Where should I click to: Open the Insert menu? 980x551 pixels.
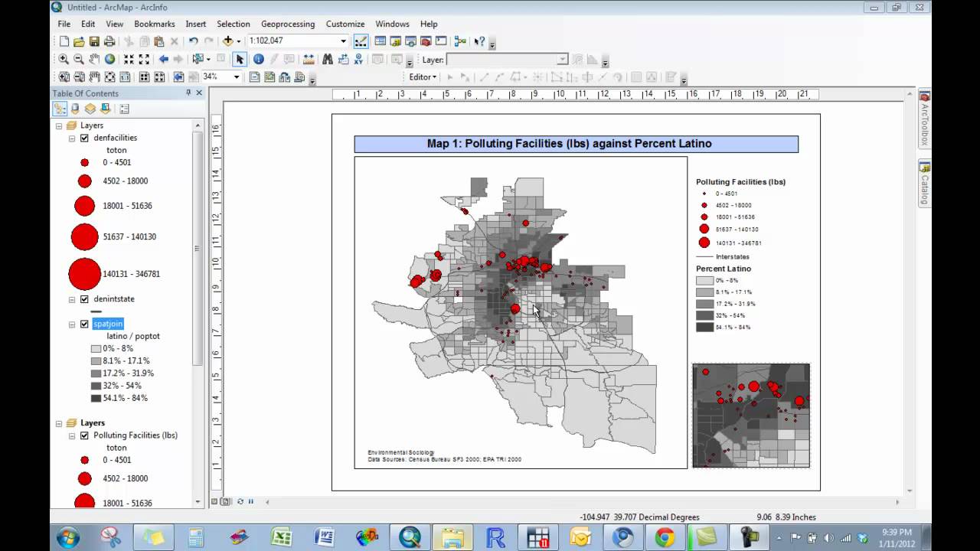point(195,24)
